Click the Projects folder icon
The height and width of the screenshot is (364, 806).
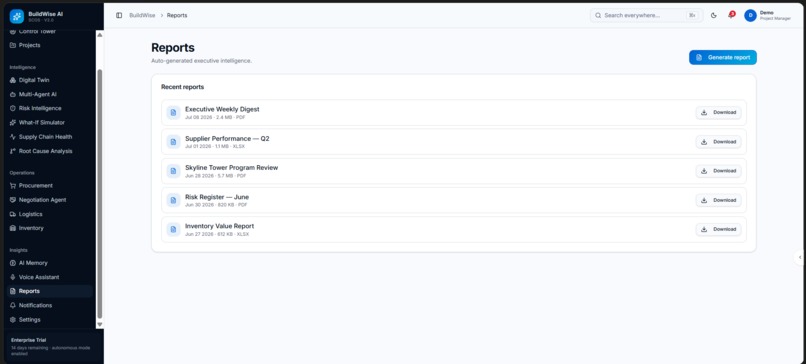(x=13, y=45)
